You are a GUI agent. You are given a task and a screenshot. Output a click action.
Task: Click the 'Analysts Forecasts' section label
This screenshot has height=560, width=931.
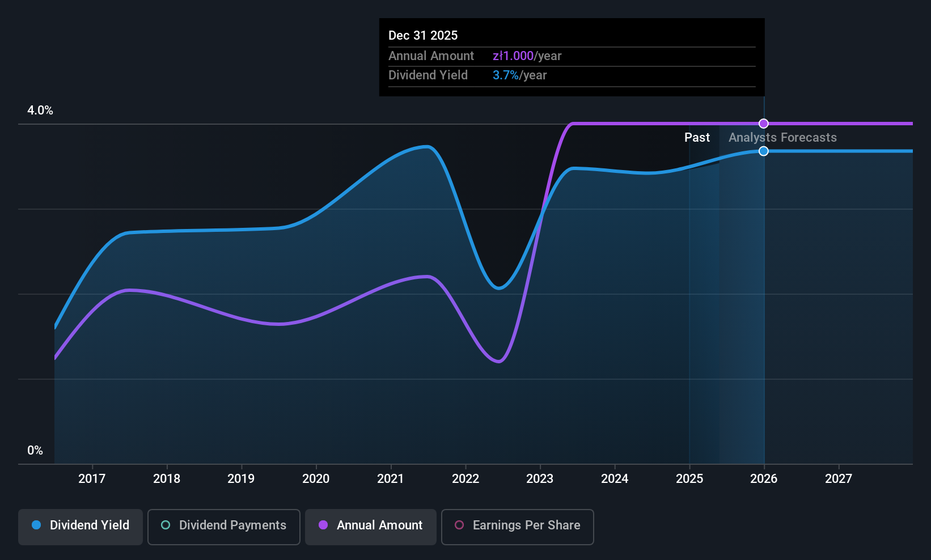782,137
